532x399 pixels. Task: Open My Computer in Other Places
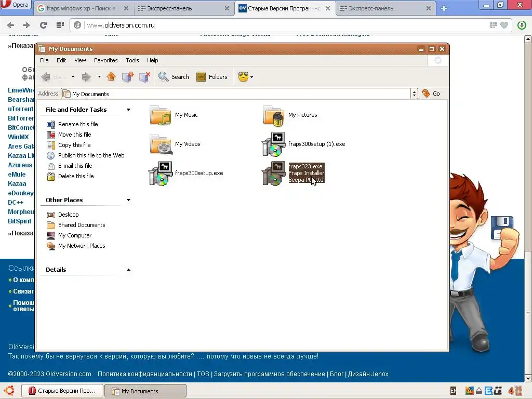[x=75, y=235]
